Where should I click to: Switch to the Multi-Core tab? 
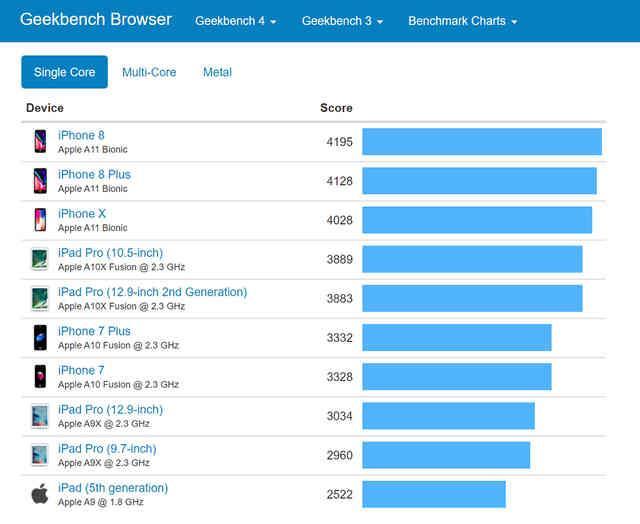click(x=149, y=72)
